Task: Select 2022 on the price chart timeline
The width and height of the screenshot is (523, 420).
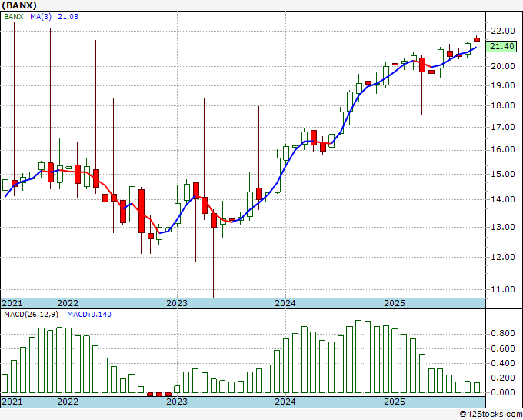Action: (x=68, y=303)
